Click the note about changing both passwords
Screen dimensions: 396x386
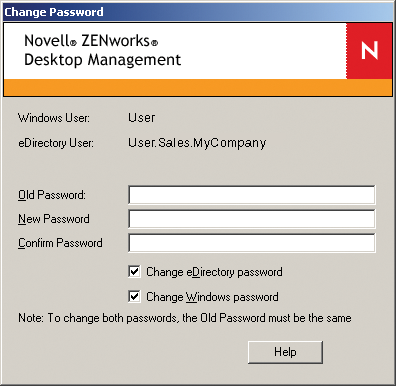click(x=185, y=318)
